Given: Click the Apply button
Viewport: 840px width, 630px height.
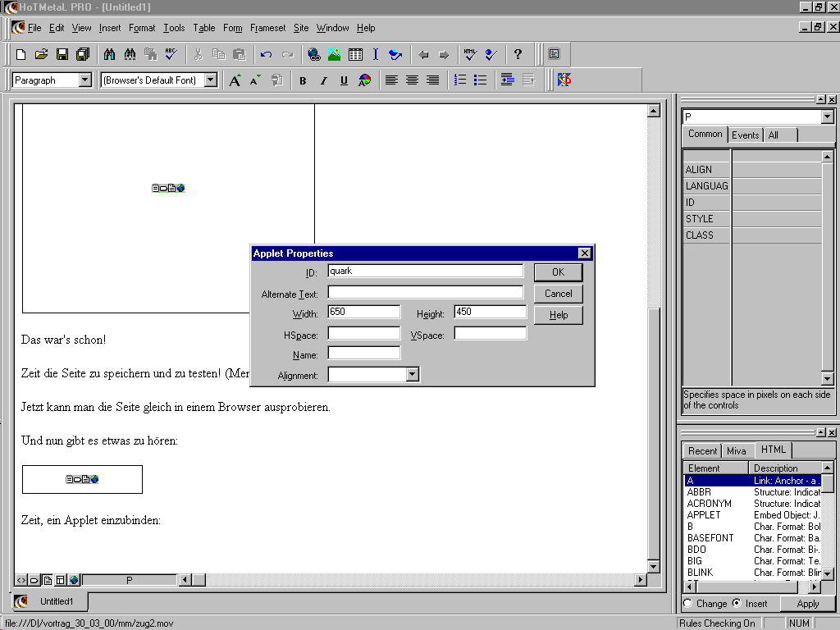Looking at the screenshot, I should pyautogui.click(x=807, y=604).
